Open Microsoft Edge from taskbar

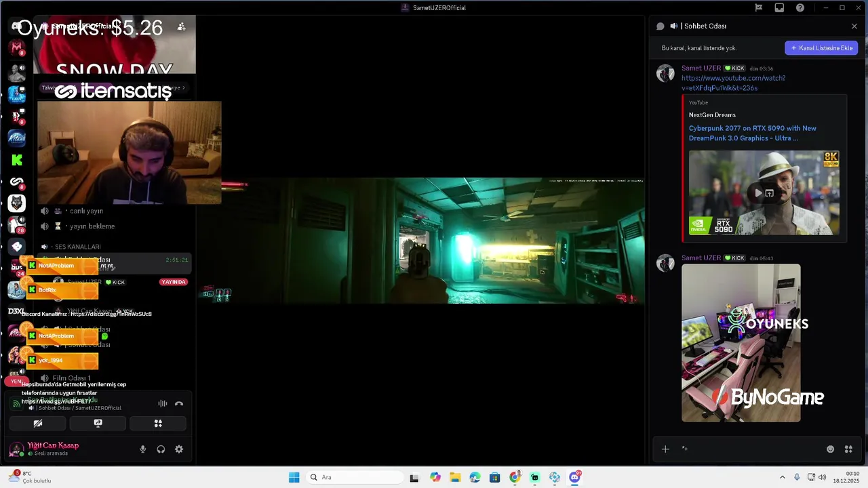[x=475, y=477]
